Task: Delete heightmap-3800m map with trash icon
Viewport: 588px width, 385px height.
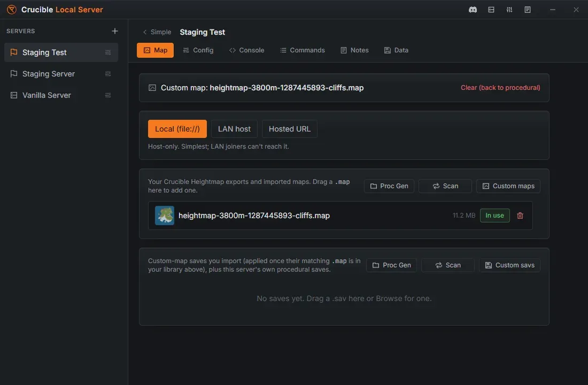Action: (x=520, y=215)
